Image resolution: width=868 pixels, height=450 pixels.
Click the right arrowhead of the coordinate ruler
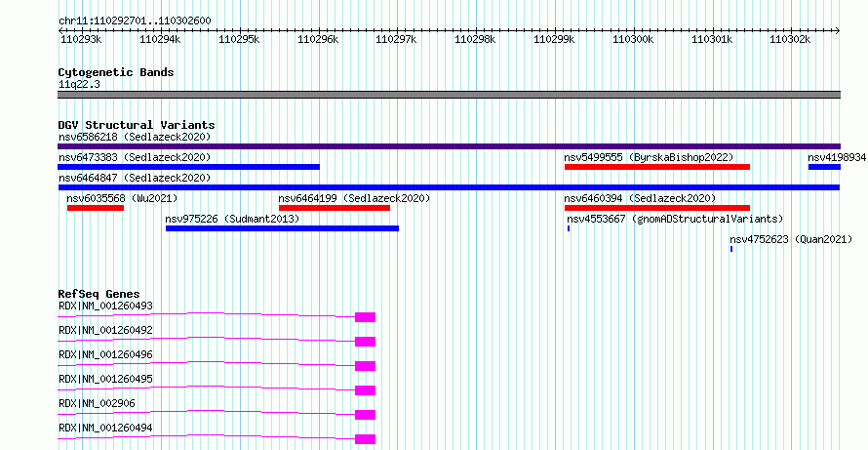(x=838, y=30)
